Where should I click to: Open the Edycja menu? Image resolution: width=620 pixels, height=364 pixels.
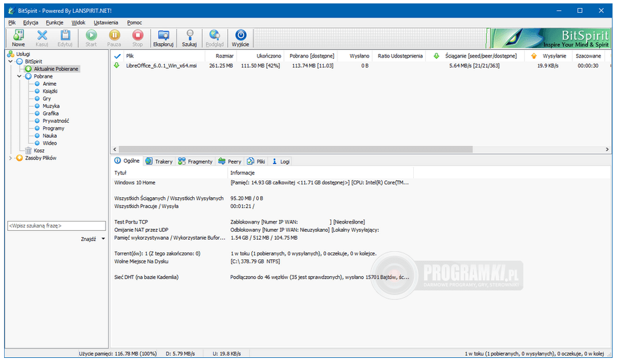coord(30,22)
